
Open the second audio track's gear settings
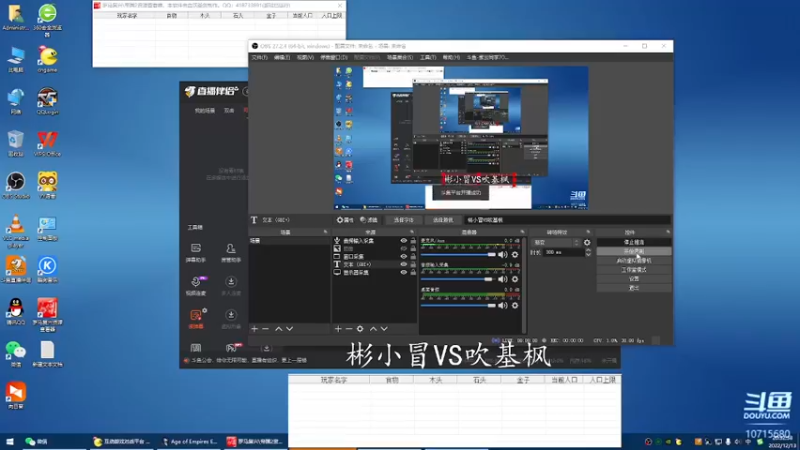(x=515, y=279)
